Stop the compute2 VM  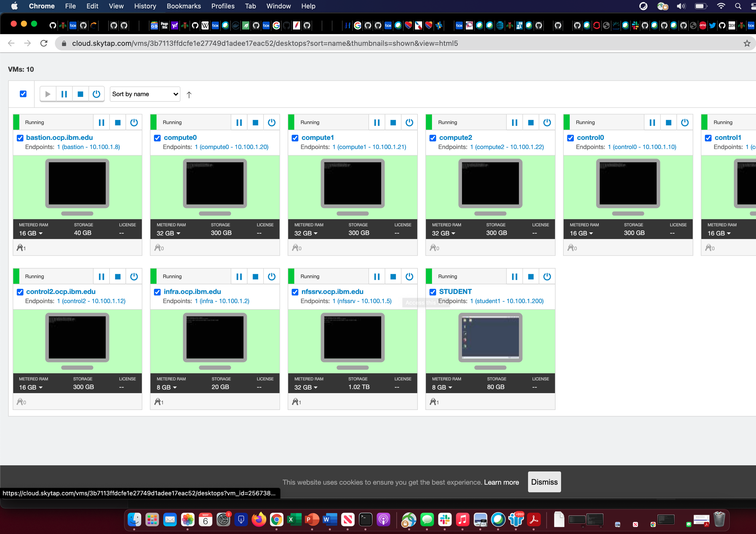[530, 122]
